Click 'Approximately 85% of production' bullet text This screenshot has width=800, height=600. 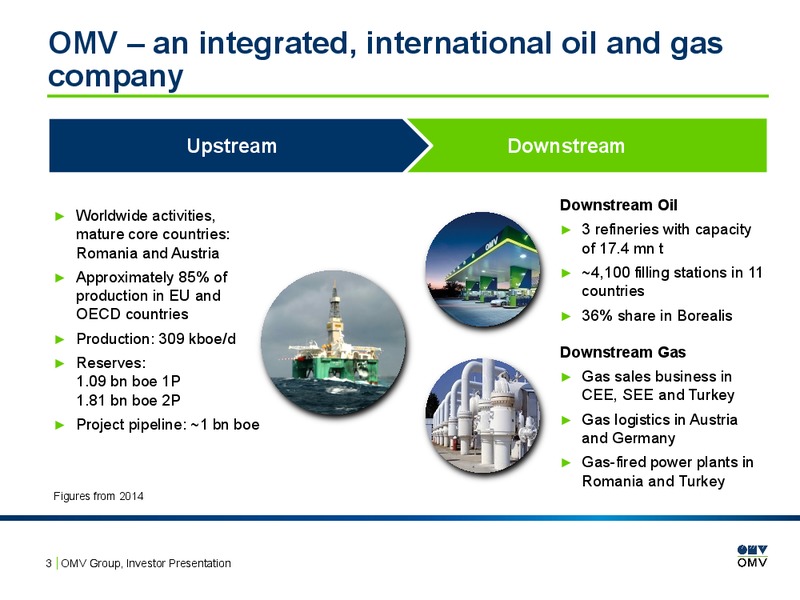152,295
